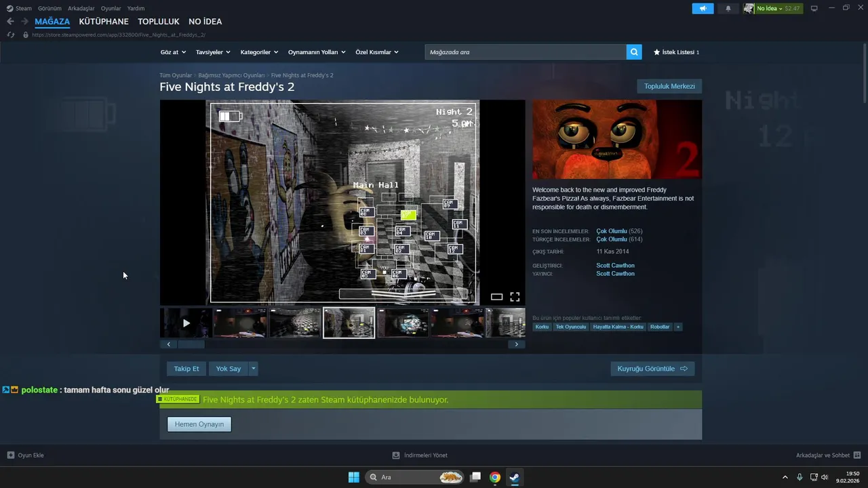This screenshot has width=868, height=488.
Task: Click the user avatar picture
Action: coord(749,8)
